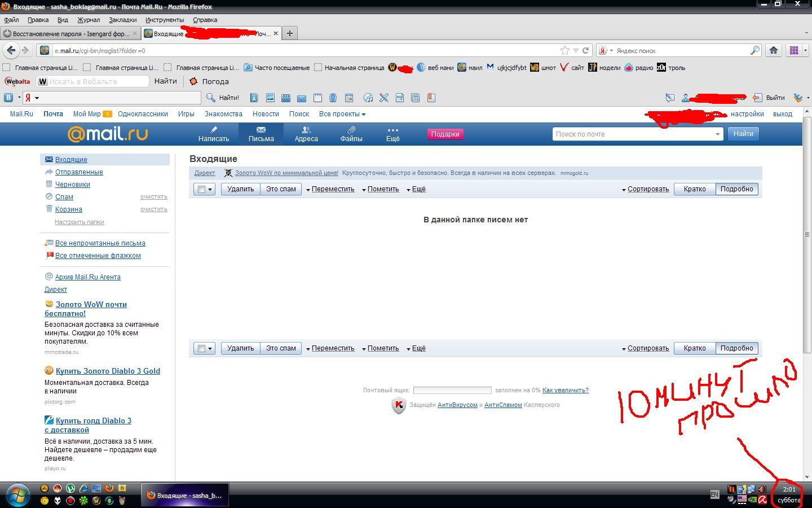Open Сортировать dropdown in bottom toolbar
The image size is (812, 508).
645,348
